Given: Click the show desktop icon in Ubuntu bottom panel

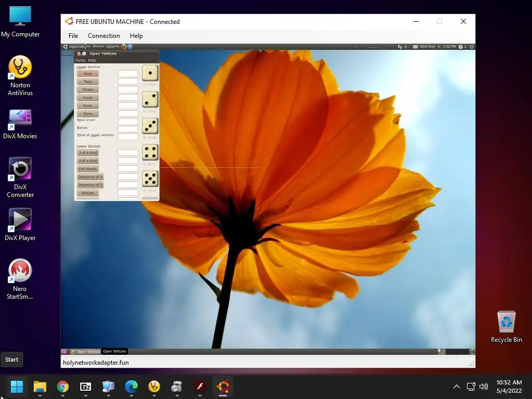Looking at the screenshot, I should pyautogui.click(x=64, y=352).
